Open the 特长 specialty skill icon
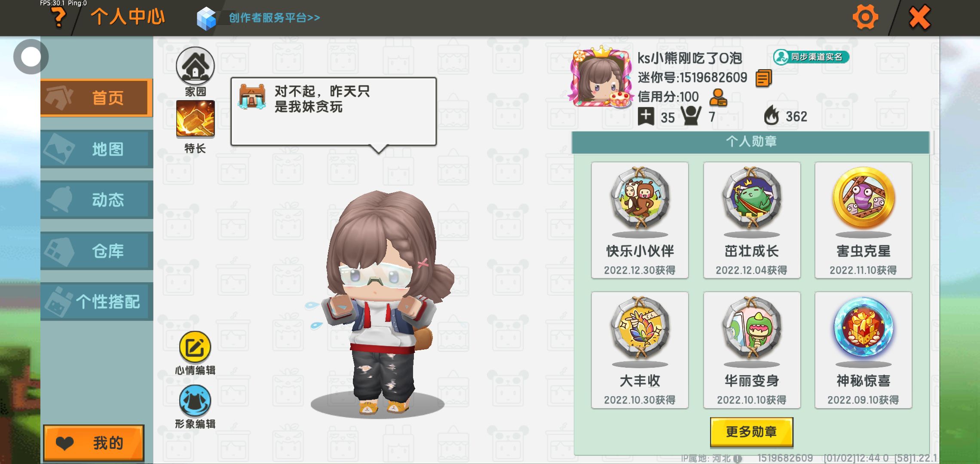Screen dimensions: 980x464 pos(195,119)
